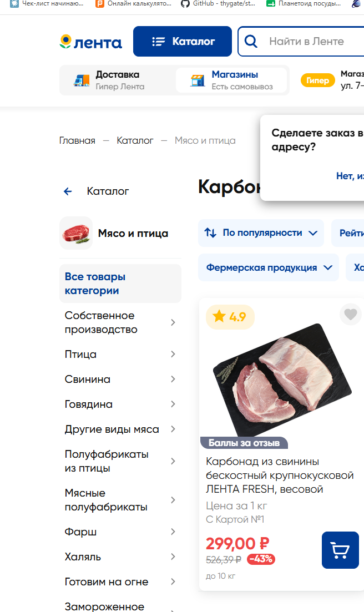Expand the Свинина subcategory
Screen dimensions: 364x612
tap(120, 380)
